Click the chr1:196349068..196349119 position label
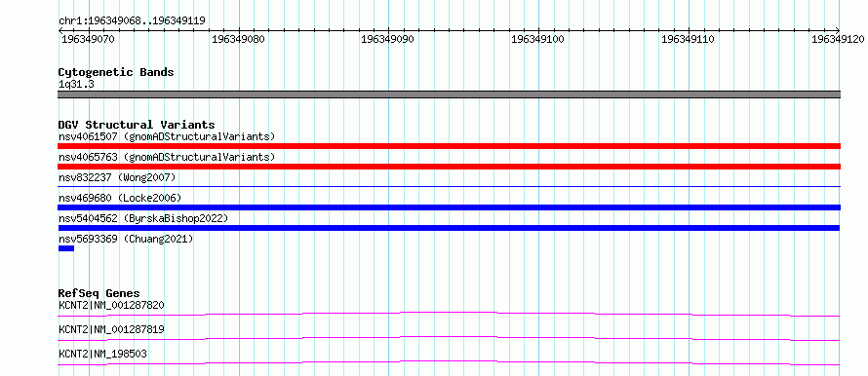This screenshot has height=376, width=868. (132, 21)
